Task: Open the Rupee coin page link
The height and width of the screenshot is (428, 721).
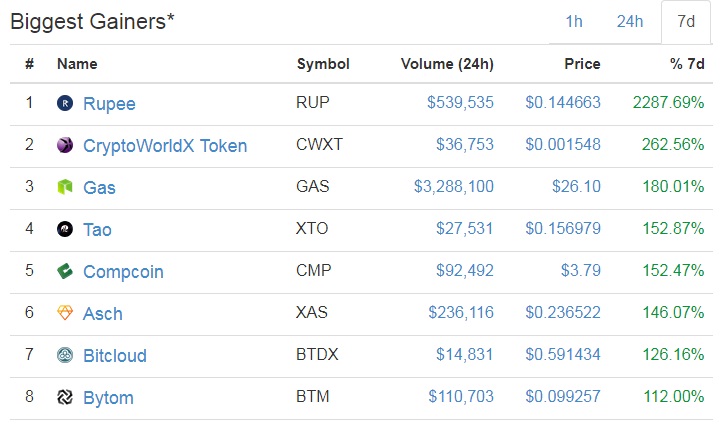Action: click(x=109, y=104)
